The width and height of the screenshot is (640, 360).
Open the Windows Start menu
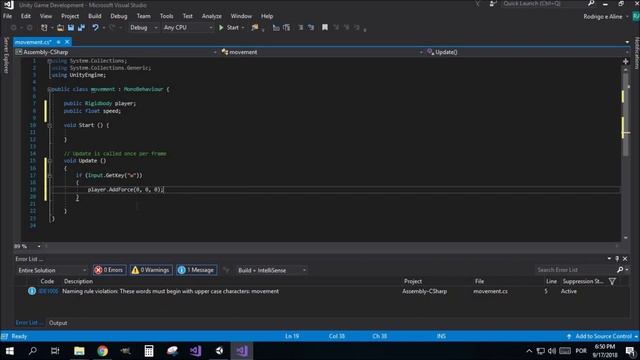coord(9,351)
